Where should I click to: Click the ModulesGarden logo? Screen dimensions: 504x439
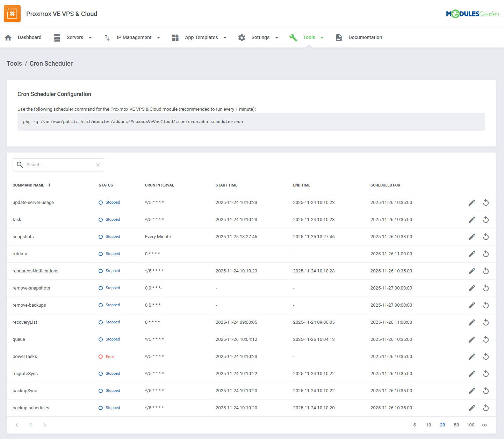click(x=473, y=14)
